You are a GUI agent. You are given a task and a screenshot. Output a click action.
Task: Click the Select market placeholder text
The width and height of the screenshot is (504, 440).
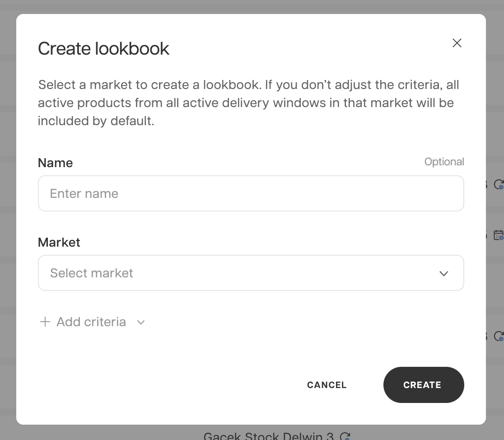(92, 273)
